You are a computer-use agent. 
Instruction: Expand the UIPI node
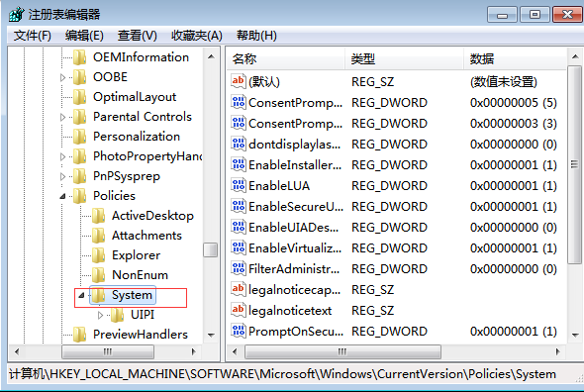pyautogui.click(x=100, y=315)
